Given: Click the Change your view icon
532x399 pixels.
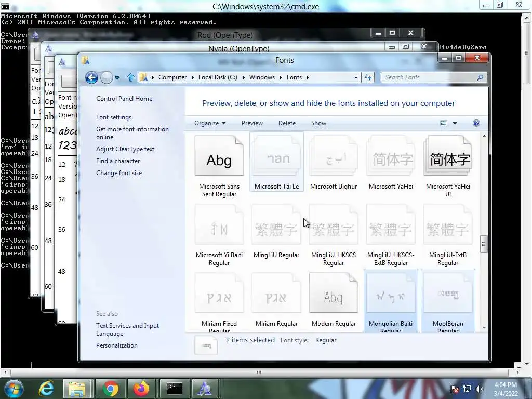Looking at the screenshot, I should click(x=444, y=123).
